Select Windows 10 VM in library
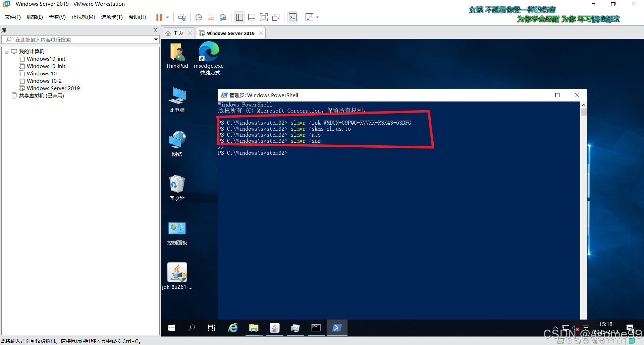This screenshot has width=644, height=345. click(x=42, y=74)
